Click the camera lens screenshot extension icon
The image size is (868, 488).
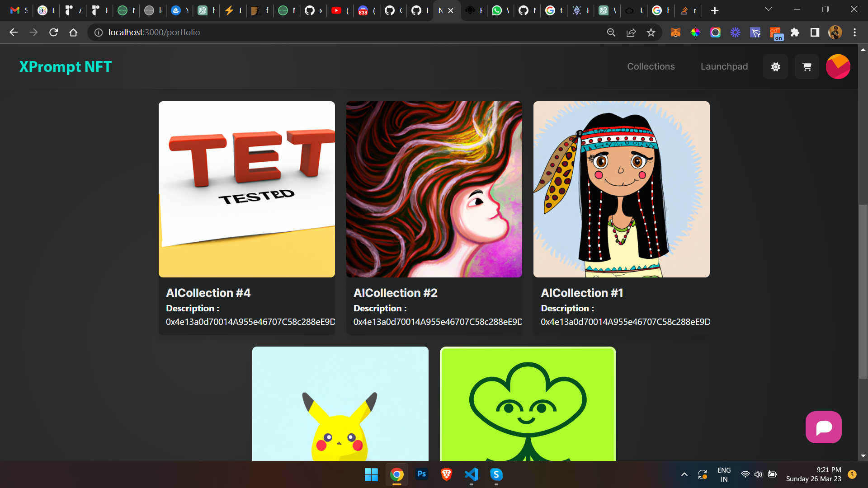point(715,33)
